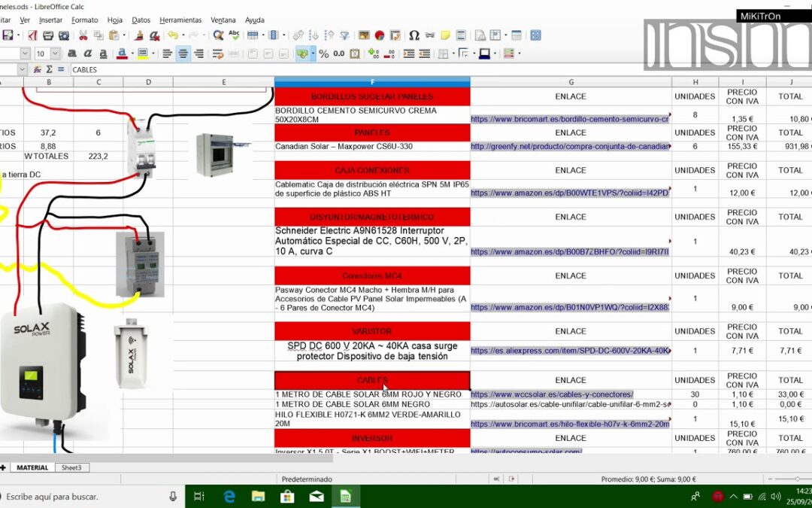Add a decimal place
This screenshot has height=508, width=812.
tap(373, 53)
